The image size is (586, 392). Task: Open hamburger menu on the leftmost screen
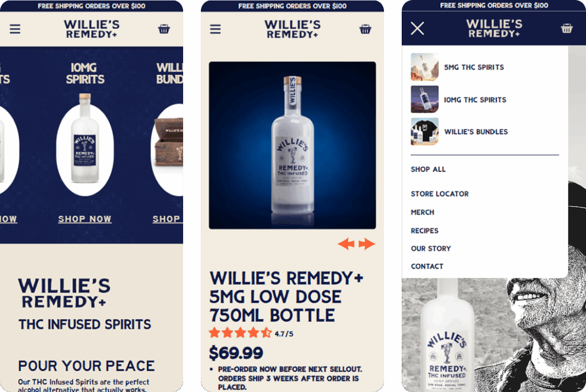(x=15, y=29)
